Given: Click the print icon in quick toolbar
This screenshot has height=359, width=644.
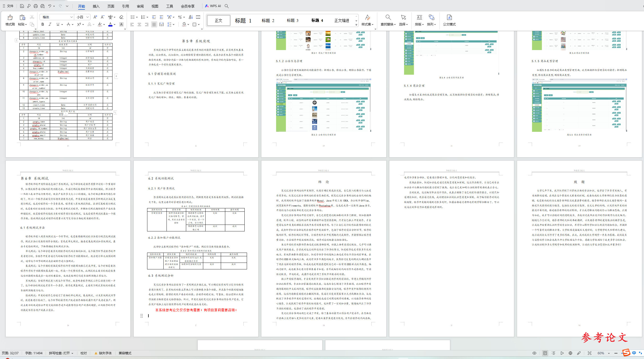Looking at the screenshot, I should tap(36, 6).
